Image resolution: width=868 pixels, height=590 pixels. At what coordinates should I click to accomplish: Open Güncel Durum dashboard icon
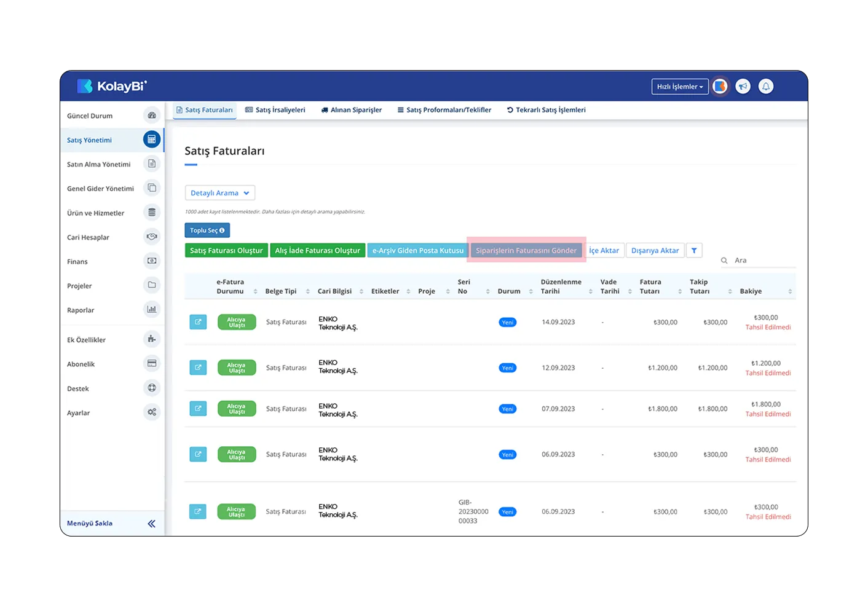click(152, 115)
